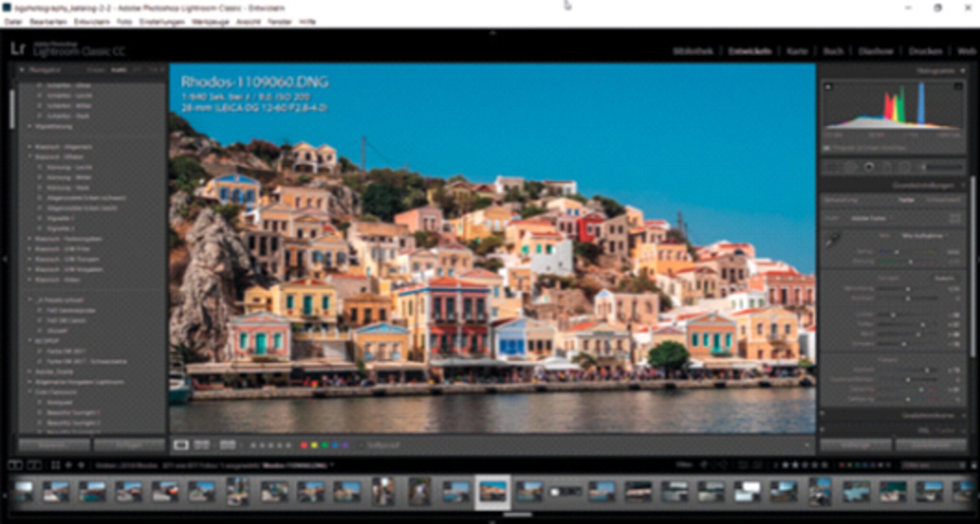The width and height of the screenshot is (980, 524).
Task: Open the Entwickeln menu in menu bar
Action: click(91, 22)
